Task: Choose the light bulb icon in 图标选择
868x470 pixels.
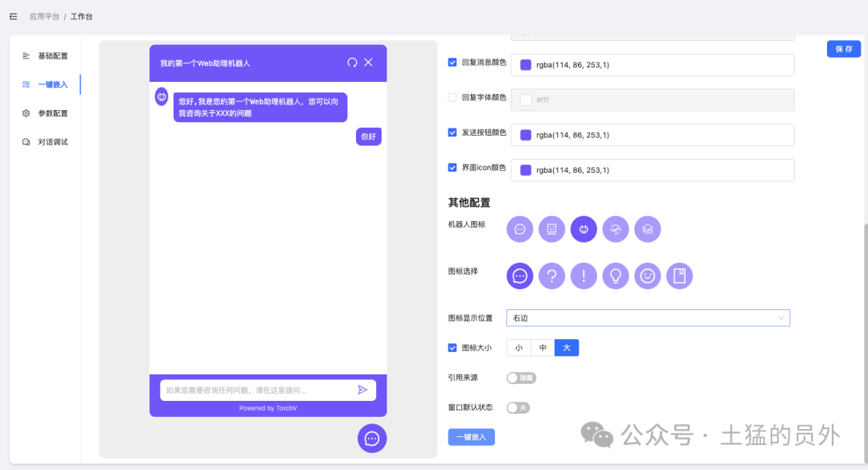Action: pyautogui.click(x=616, y=276)
